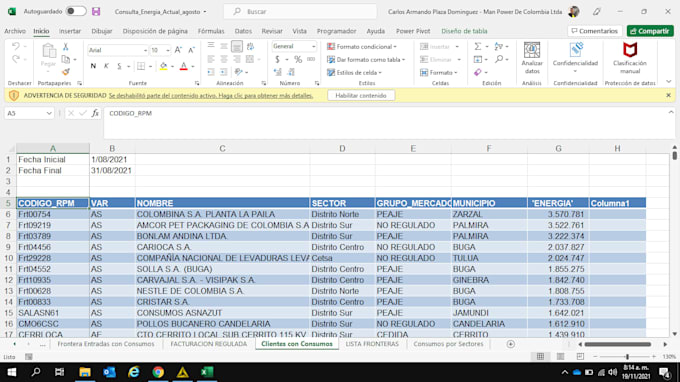Toggle italic with the K button

click(106, 66)
